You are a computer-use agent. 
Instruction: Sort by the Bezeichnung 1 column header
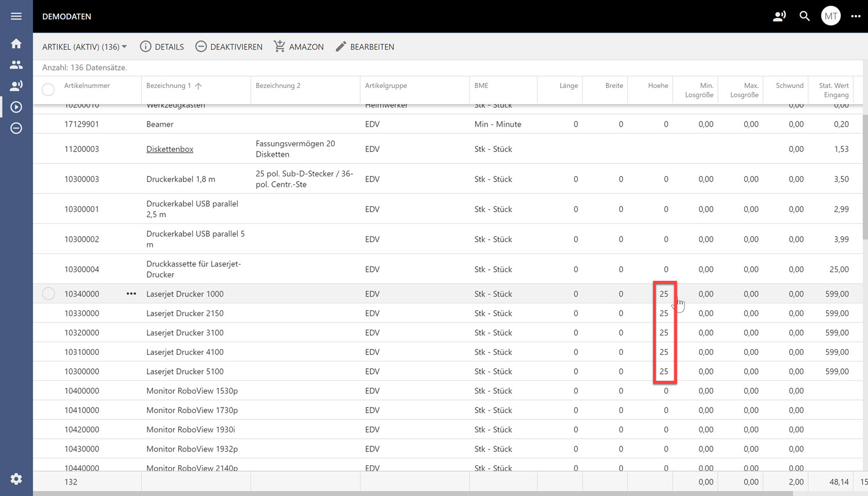[168, 86]
